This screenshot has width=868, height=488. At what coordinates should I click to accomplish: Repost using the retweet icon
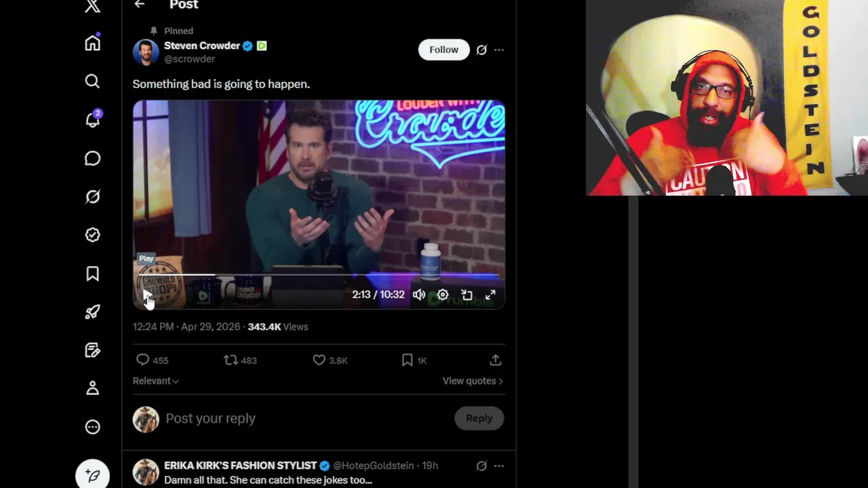tap(231, 360)
